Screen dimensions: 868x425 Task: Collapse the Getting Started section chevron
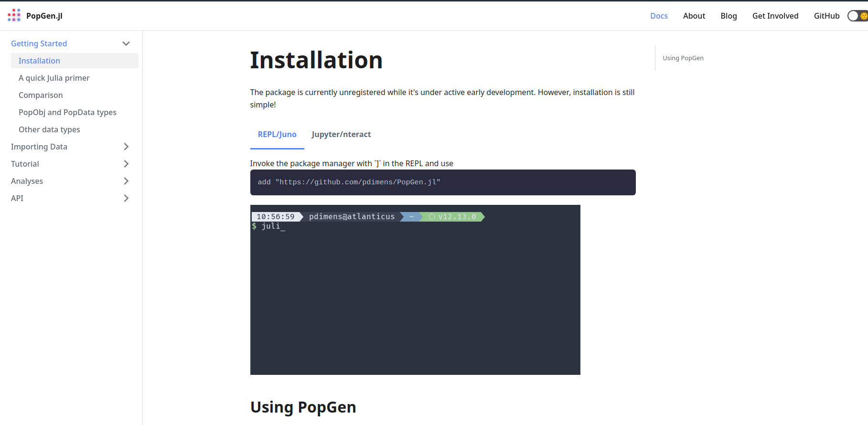[126, 43]
